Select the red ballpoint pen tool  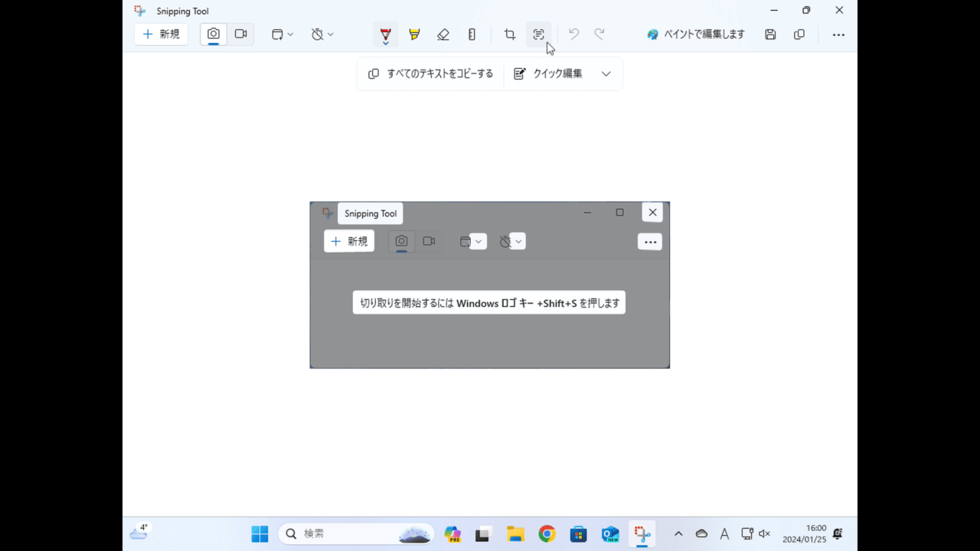click(x=385, y=34)
